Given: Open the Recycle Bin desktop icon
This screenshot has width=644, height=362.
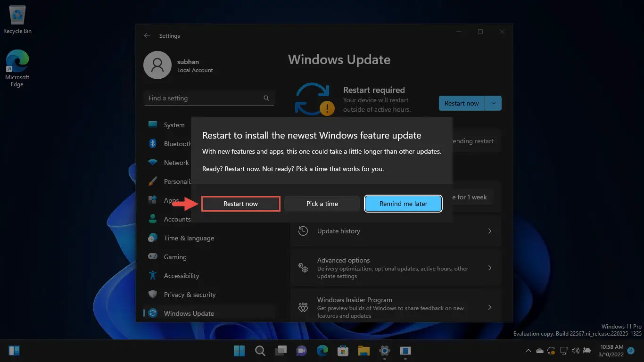Looking at the screenshot, I should [x=17, y=20].
